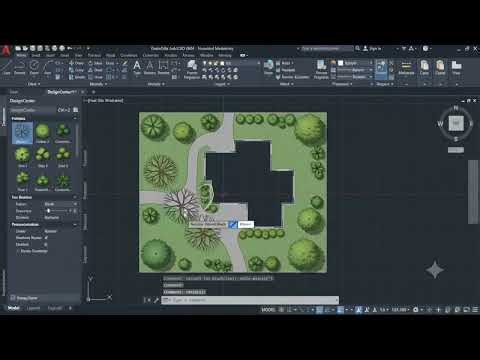
Task: Click the viewport controls label
Action: click(x=105, y=100)
